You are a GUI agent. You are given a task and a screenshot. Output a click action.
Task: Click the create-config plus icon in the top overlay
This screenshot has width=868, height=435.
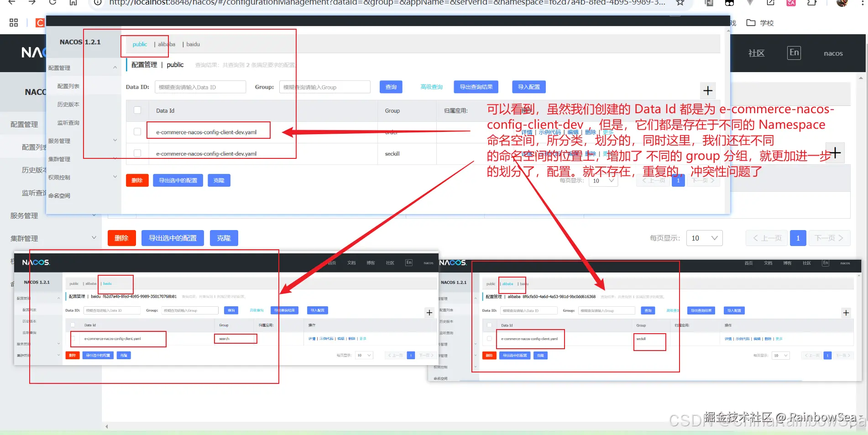[708, 91]
